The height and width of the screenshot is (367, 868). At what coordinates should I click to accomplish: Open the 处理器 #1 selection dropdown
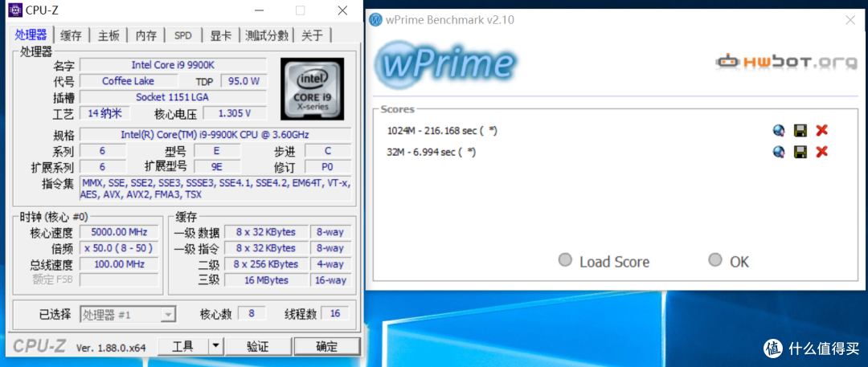point(128,315)
